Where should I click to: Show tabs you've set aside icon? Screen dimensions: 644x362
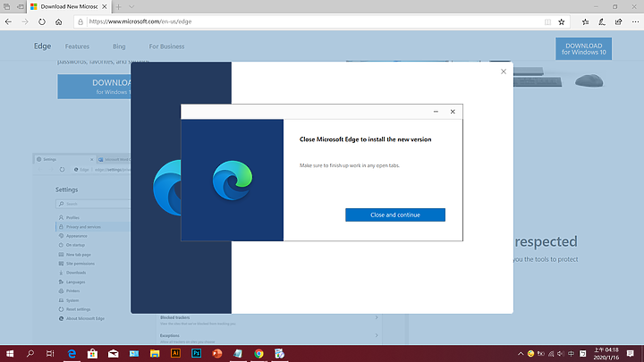6,6
